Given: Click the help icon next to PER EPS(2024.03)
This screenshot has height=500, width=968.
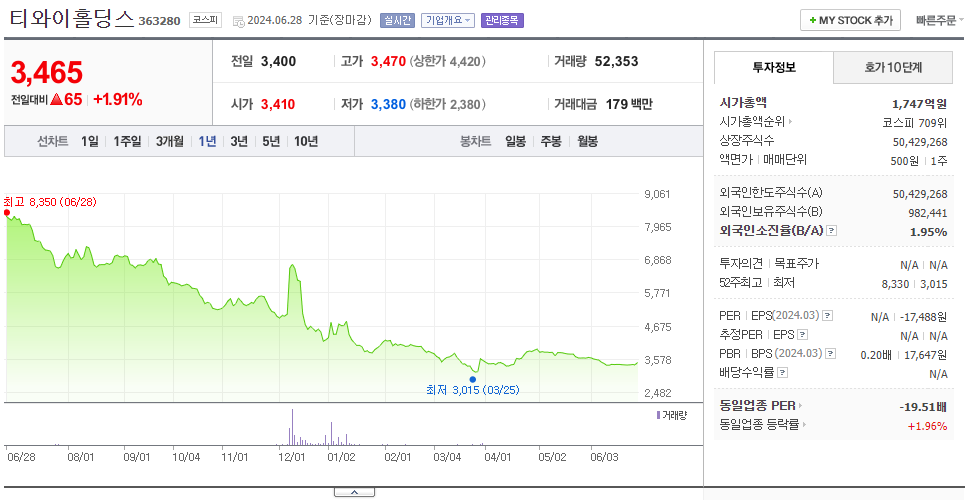Looking at the screenshot, I should (828, 316).
